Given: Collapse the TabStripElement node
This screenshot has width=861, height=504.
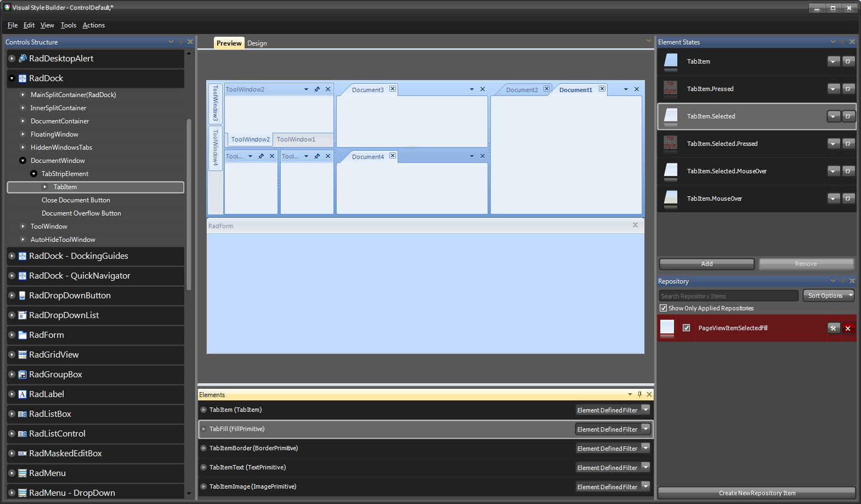Looking at the screenshot, I should pos(33,174).
